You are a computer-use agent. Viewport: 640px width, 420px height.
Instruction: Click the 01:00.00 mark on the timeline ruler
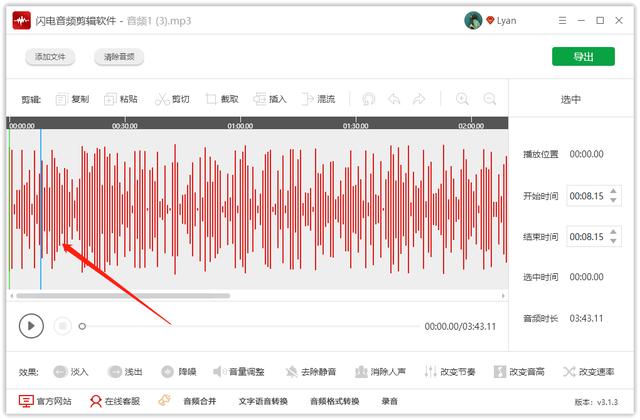coord(240,126)
